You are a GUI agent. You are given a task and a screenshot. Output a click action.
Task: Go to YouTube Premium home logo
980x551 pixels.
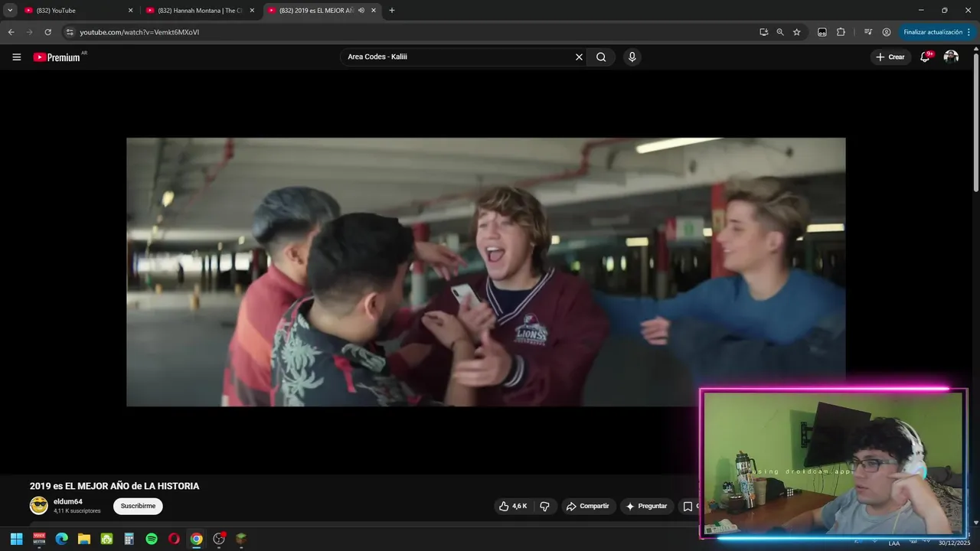coord(57,57)
